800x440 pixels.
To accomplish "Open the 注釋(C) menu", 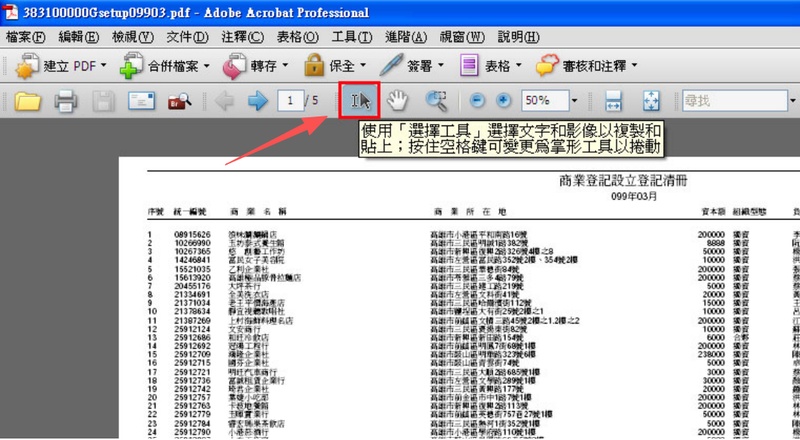I will tap(243, 37).
